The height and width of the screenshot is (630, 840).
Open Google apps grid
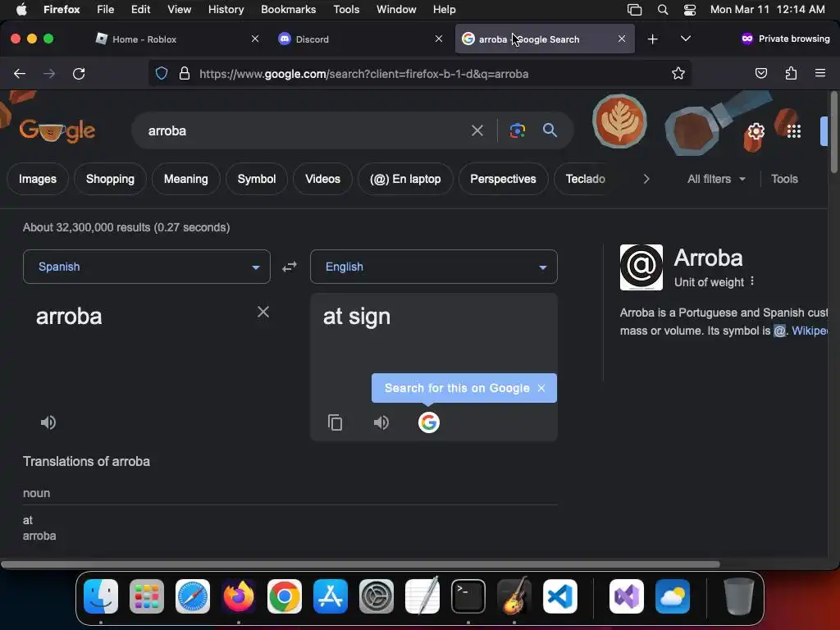(794, 131)
